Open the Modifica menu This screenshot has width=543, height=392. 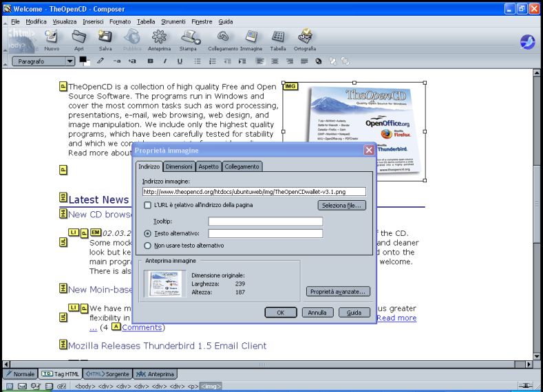(x=36, y=21)
